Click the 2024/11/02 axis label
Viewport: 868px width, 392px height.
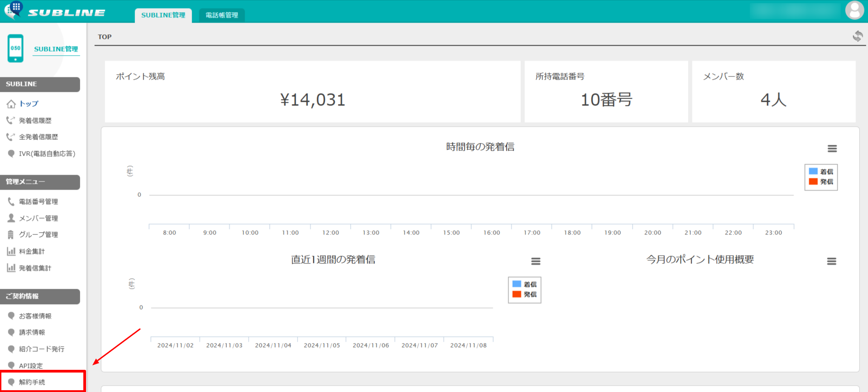tap(175, 345)
